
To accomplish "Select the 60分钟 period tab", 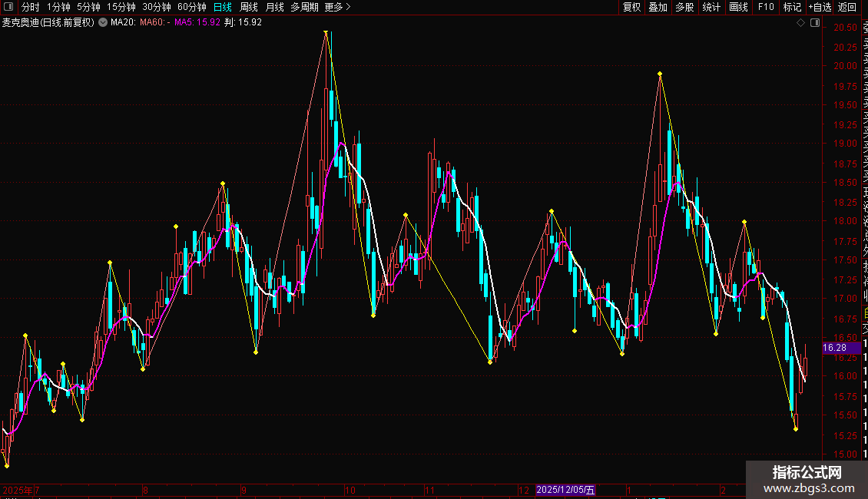I will pos(192,7).
